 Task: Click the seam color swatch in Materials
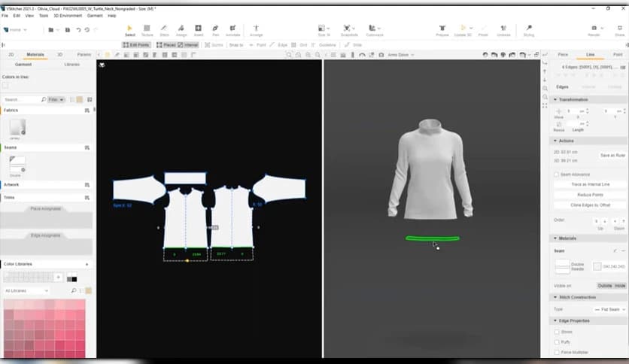[597, 266]
